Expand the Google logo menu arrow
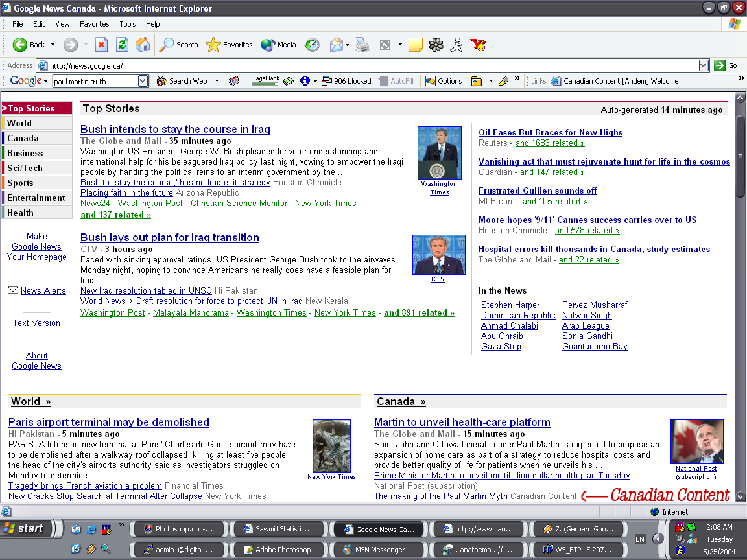 point(45,82)
